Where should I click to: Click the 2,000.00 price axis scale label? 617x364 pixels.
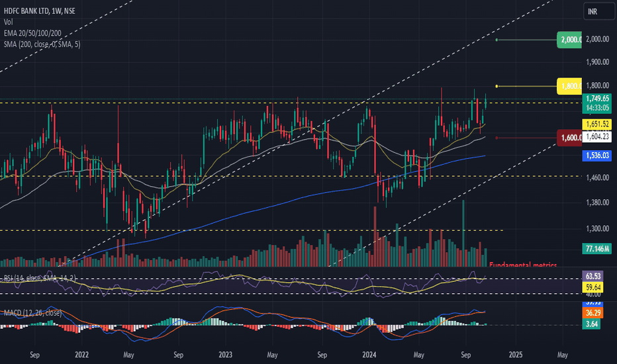[597, 38]
